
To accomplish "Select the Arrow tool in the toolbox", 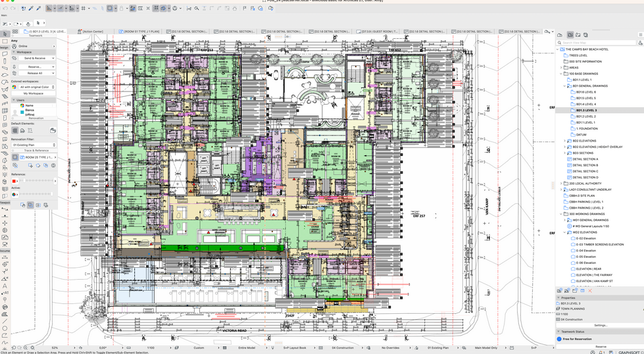I will click(x=5, y=34).
